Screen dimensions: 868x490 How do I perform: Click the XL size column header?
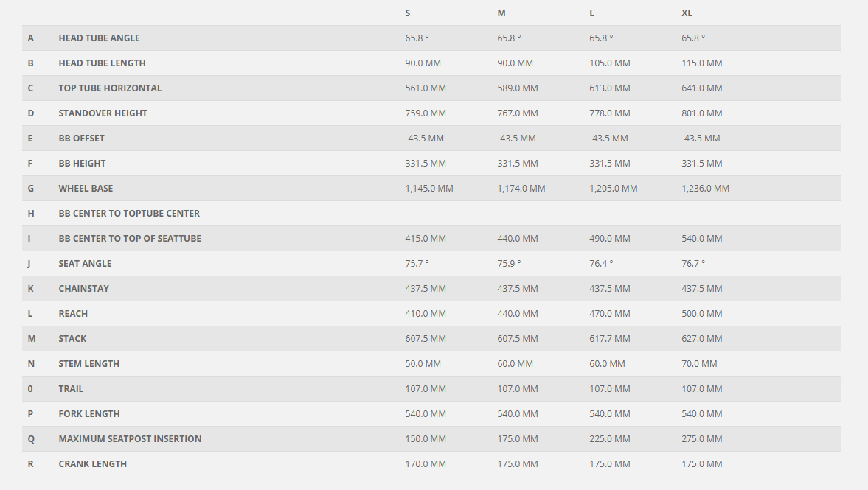click(687, 13)
